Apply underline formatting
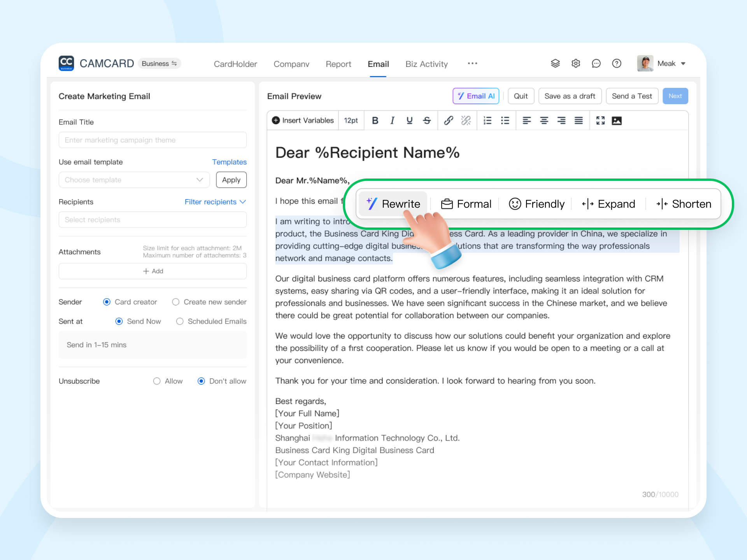 point(409,121)
